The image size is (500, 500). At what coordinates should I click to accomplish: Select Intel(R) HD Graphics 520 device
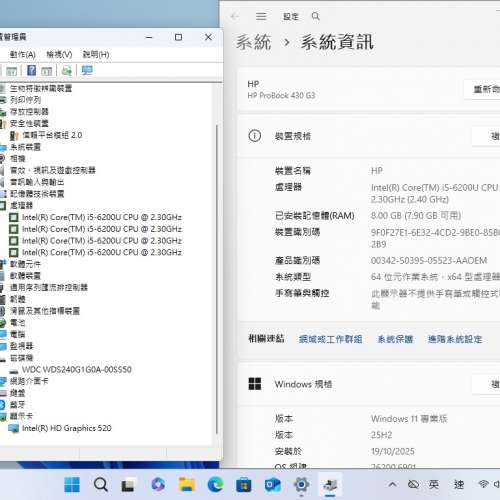tap(67, 428)
